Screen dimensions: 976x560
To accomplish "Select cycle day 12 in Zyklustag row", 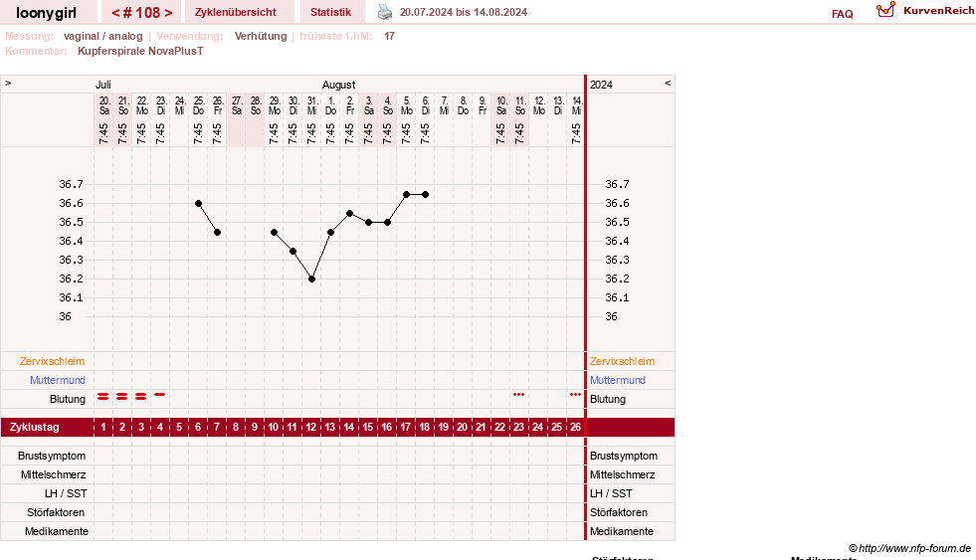I will 310,427.
